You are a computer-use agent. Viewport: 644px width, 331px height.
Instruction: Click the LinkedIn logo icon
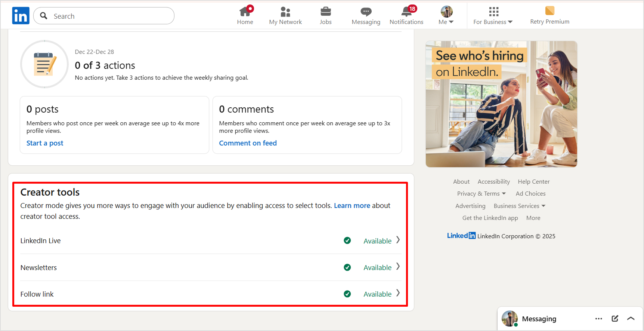[x=21, y=16]
